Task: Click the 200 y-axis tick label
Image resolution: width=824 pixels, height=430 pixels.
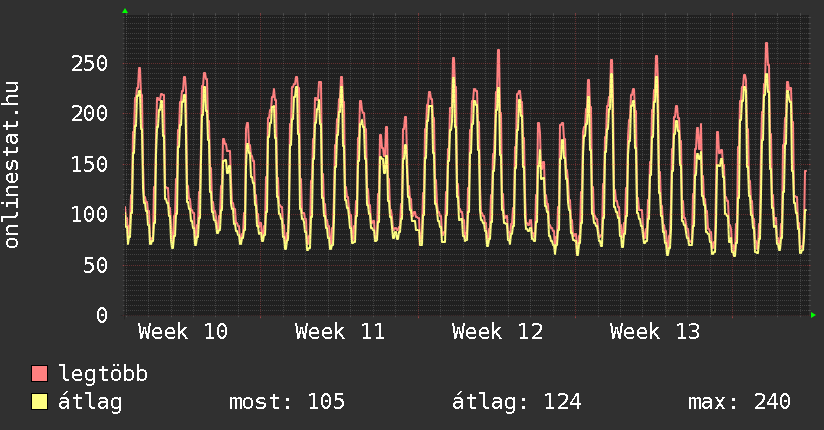Action: (89, 113)
